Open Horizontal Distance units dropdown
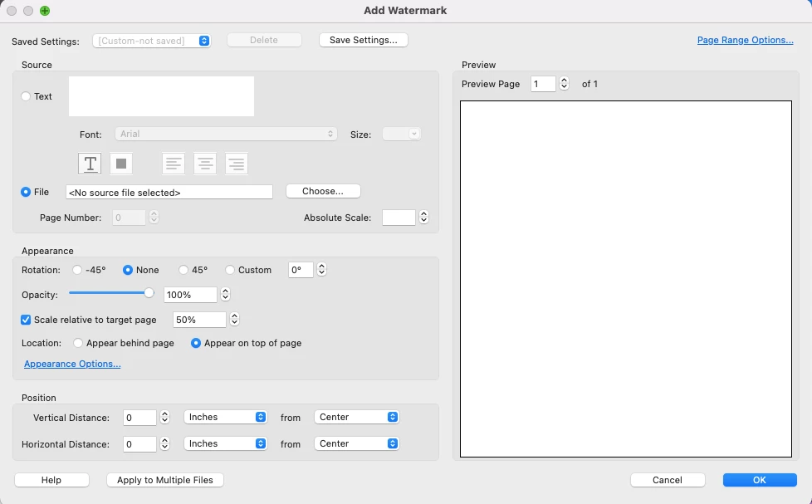 pos(225,443)
